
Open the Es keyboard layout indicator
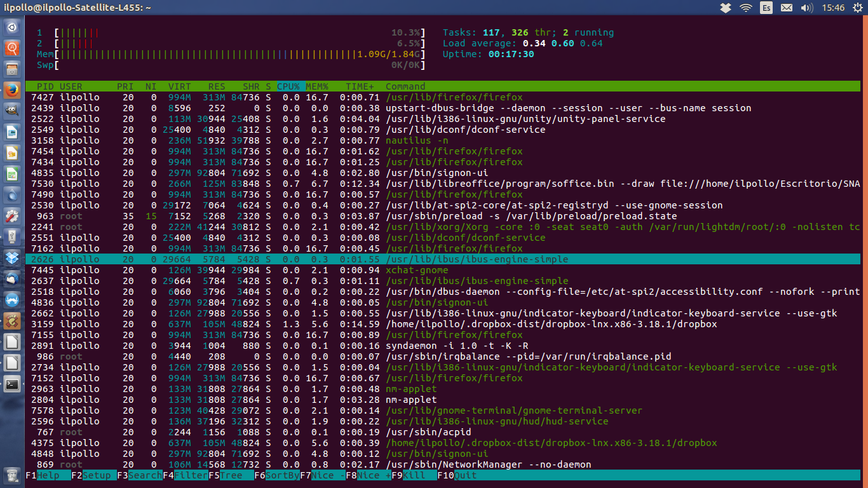(x=766, y=8)
